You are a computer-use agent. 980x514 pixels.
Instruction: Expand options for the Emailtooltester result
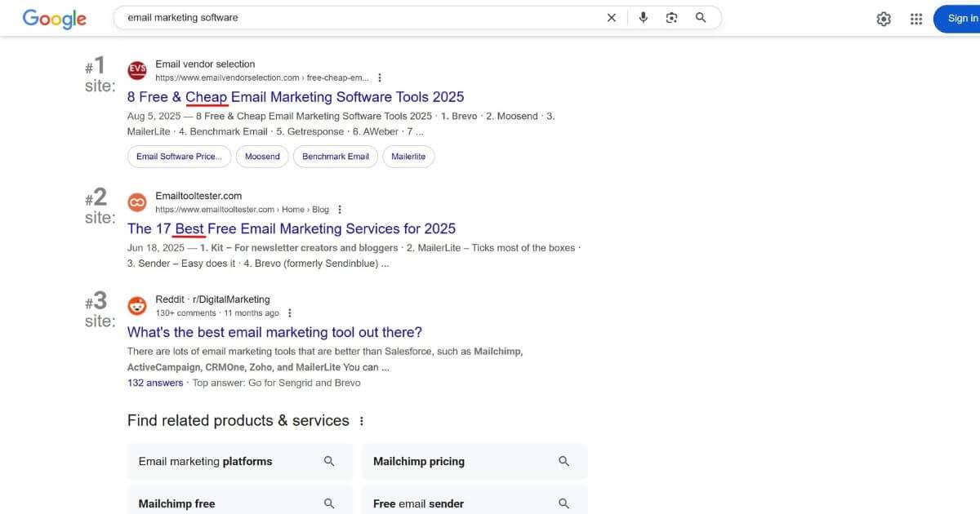339,208
